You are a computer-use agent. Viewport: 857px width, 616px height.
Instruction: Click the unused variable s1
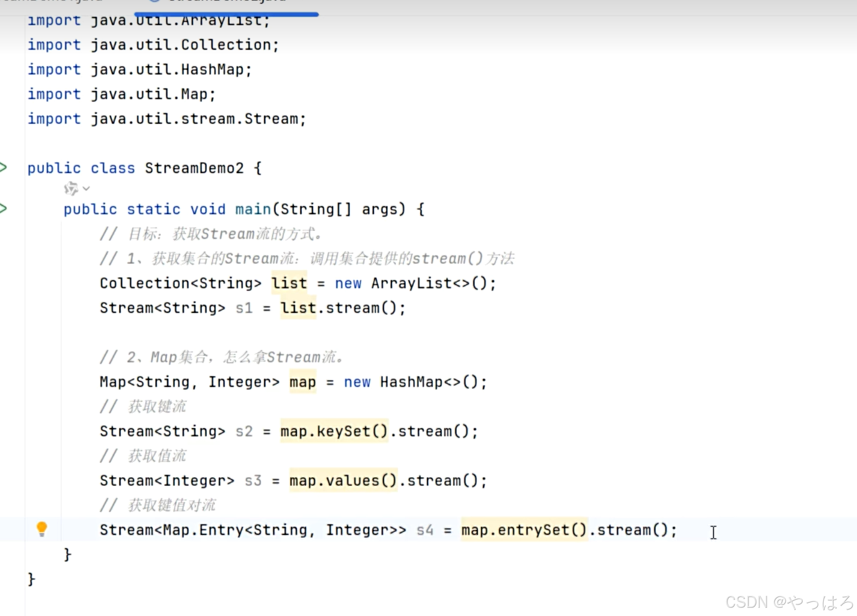[x=244, y=308]
